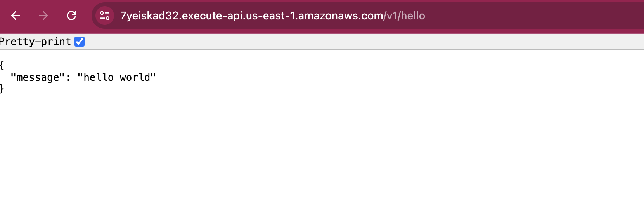This screenshot has width=644, height=206.
Task: Uncheck the Pretty-print checkbox
Action: click(80, 42)
